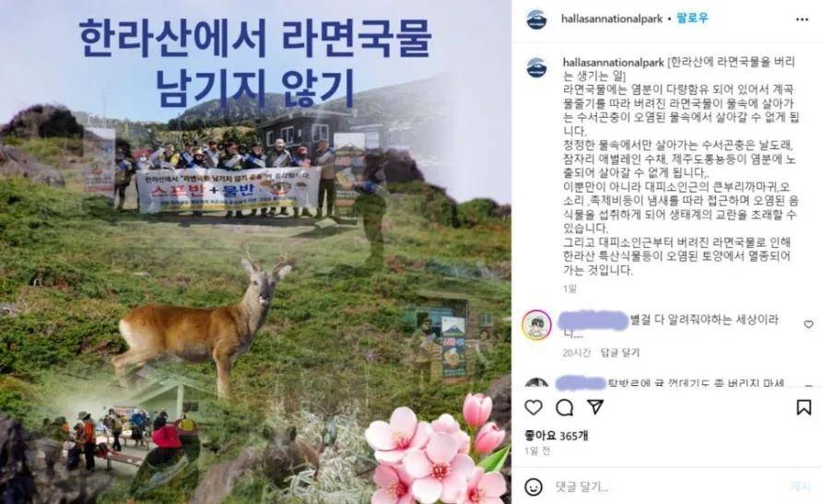Image resolution: width=822 pixels, height=504 pixels.
Task: Save post with bookmark icon
Action: click(x=804, y=407)
